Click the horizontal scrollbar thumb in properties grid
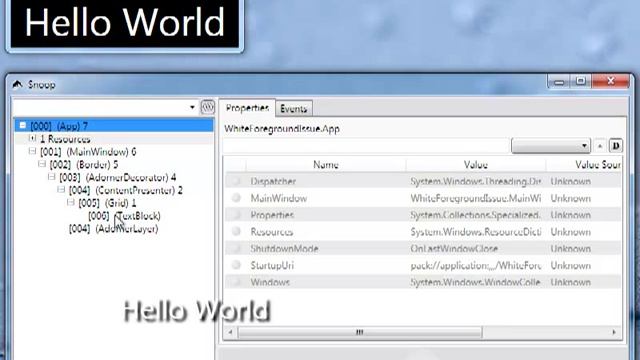This screenshot has width=640, height=360. (x=360, y=332)
